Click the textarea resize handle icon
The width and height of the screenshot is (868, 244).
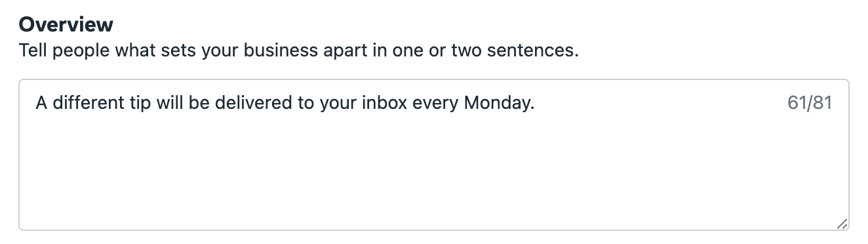[842, 224]
